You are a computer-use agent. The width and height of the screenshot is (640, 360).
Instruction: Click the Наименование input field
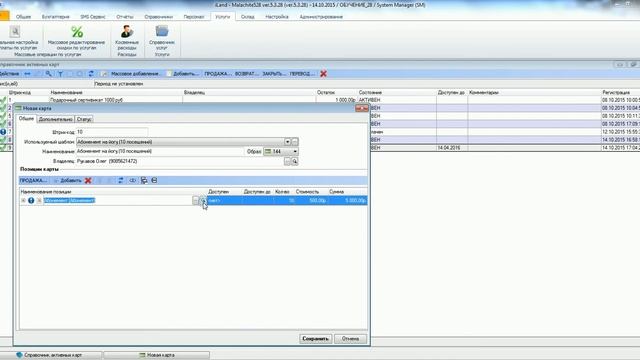click(x=160, y=151)
